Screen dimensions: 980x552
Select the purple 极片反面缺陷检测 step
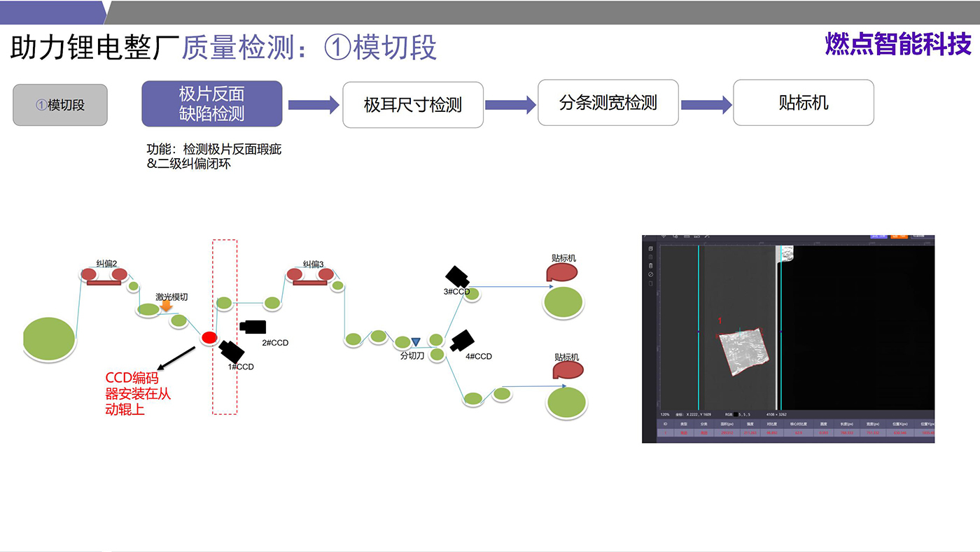(211, 104)
